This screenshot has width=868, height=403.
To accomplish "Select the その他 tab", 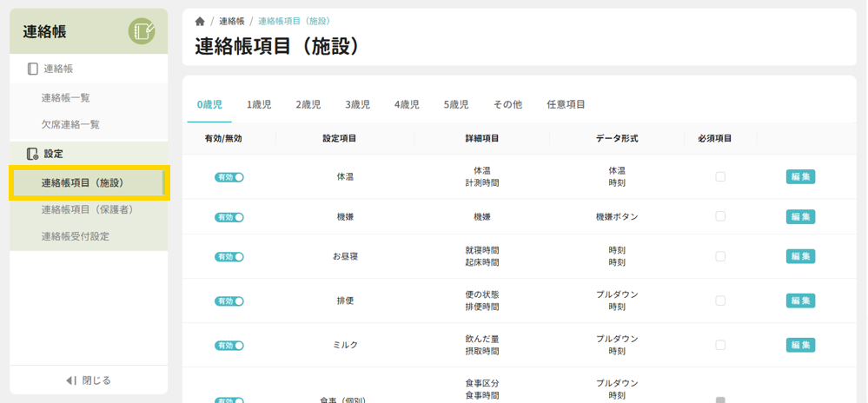I will point(507,104).
